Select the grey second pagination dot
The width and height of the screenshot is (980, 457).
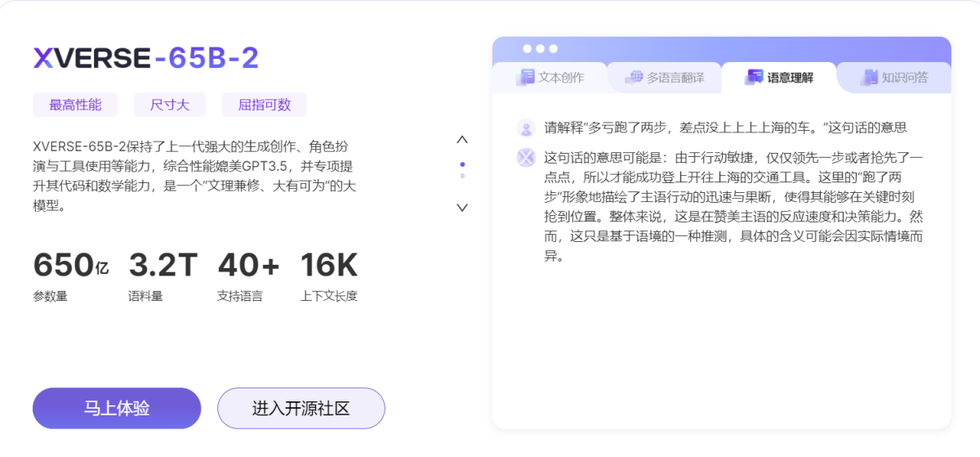[462, 176]
